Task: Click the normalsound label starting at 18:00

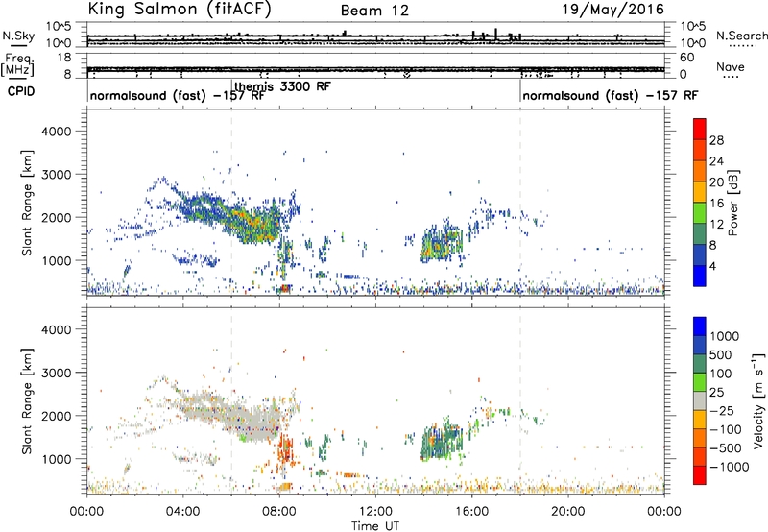Action: pyautogui.click(x=611, y=95)
